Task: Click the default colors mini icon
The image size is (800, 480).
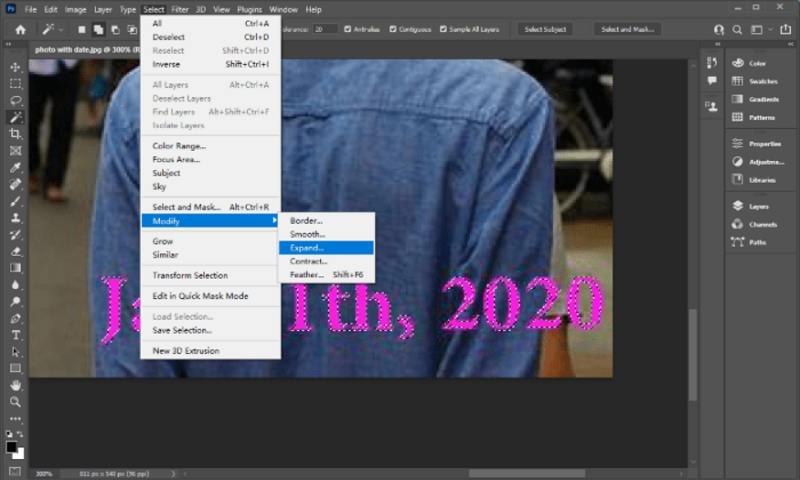Action: pos(9,434)
